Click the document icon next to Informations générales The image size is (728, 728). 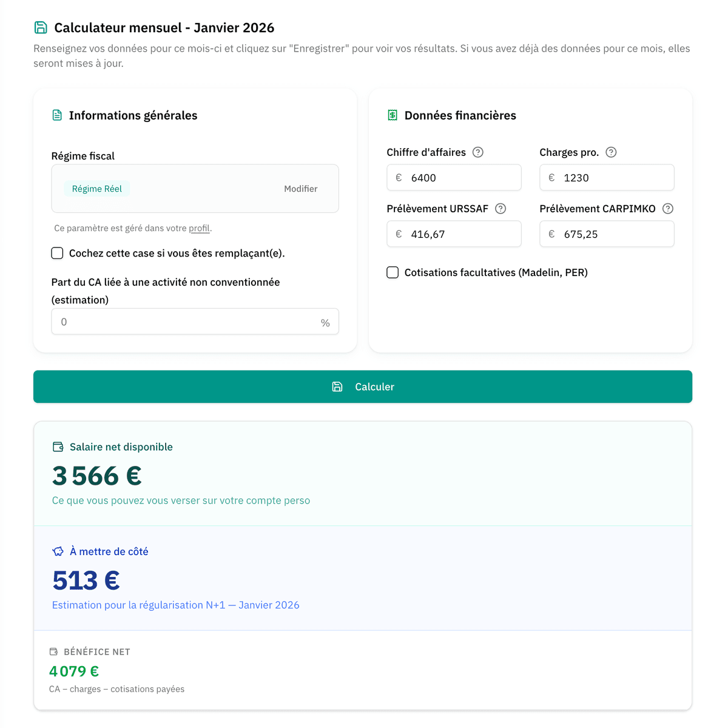coord(57,115)
